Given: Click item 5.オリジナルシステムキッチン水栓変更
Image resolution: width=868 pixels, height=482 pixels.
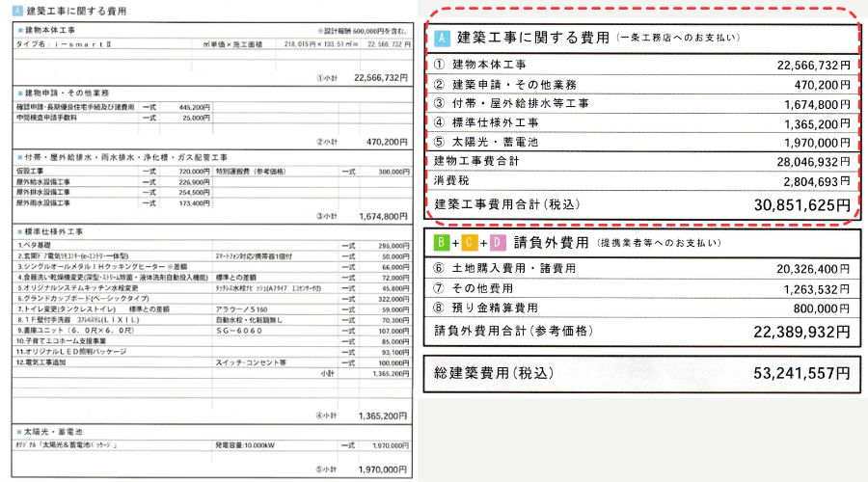Looking at the screenshot, I should coord(77,288).
